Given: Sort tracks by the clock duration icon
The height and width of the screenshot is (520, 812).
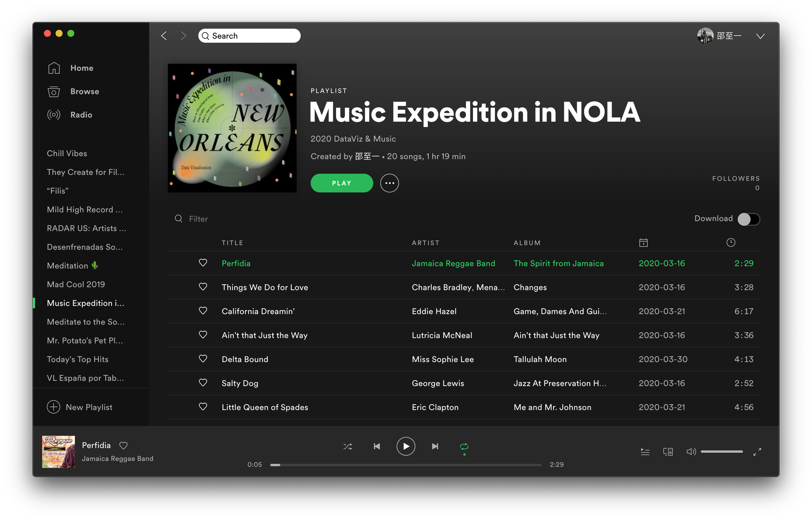Looking at the screenshot, I should click(x=731, y=242).
